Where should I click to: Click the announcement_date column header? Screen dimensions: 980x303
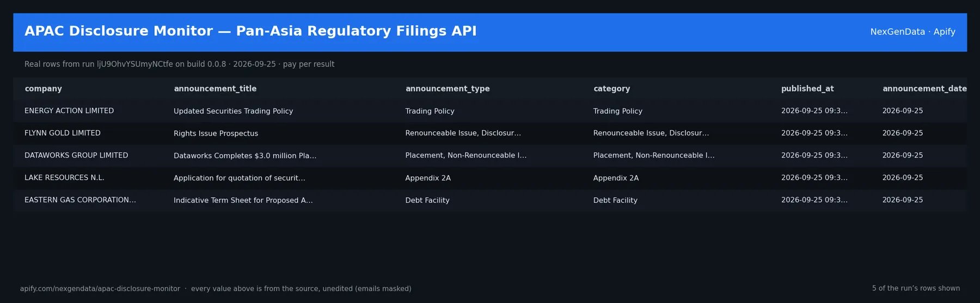click(924, 89)
